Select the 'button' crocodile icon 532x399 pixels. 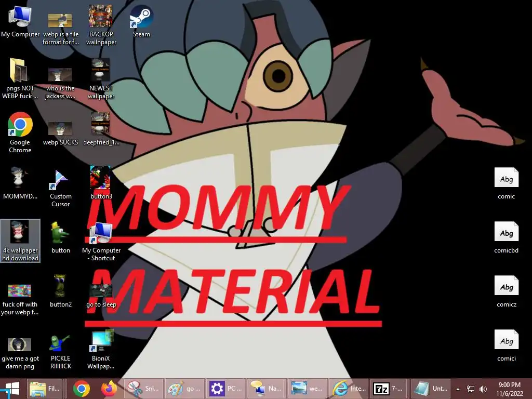(60, 237)
